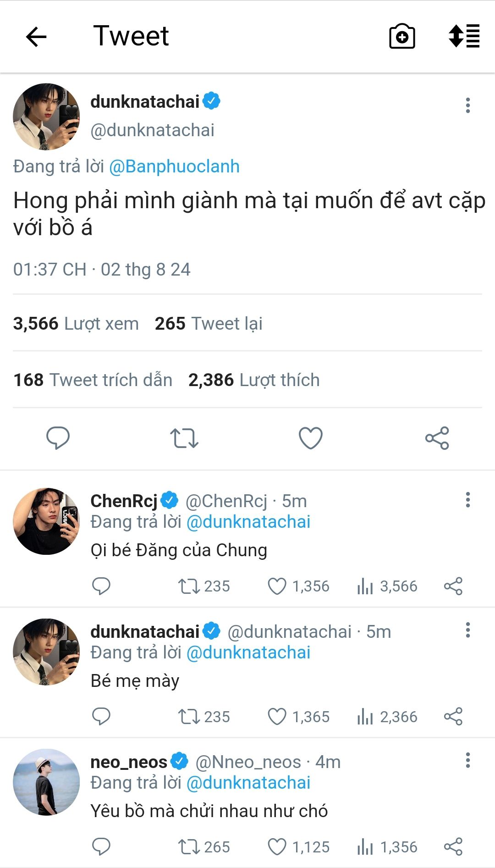Image resolution: width=495 pixels, height=868 pixels.
Task: Retweet ChenRcj's reply
Action: tap(189, 586)
